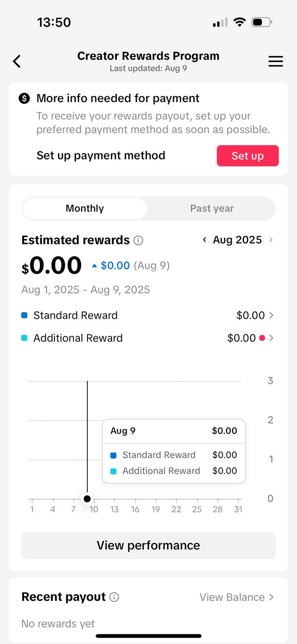Tap the red Set up button
The height and width of the screenshot is (644, 297).
[248, 156]
